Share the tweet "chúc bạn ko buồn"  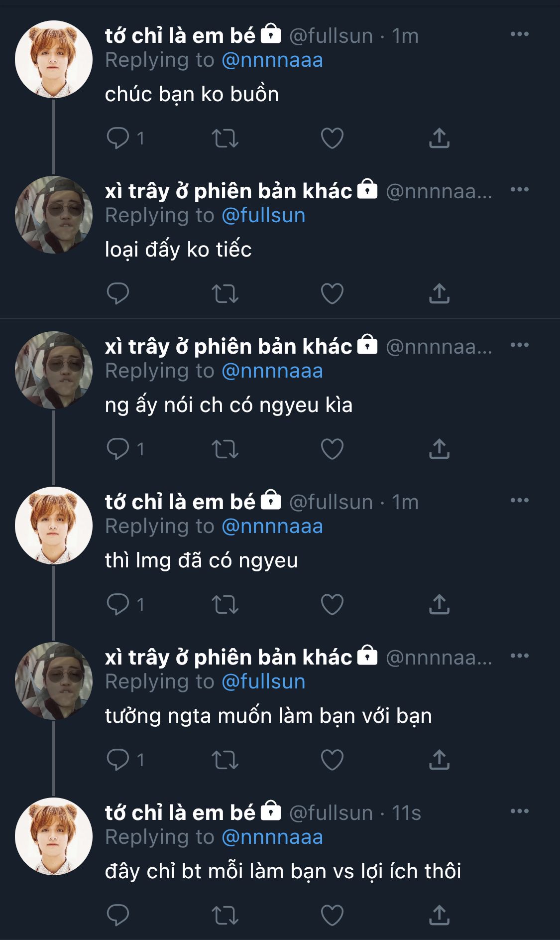(x=439, y=138)
